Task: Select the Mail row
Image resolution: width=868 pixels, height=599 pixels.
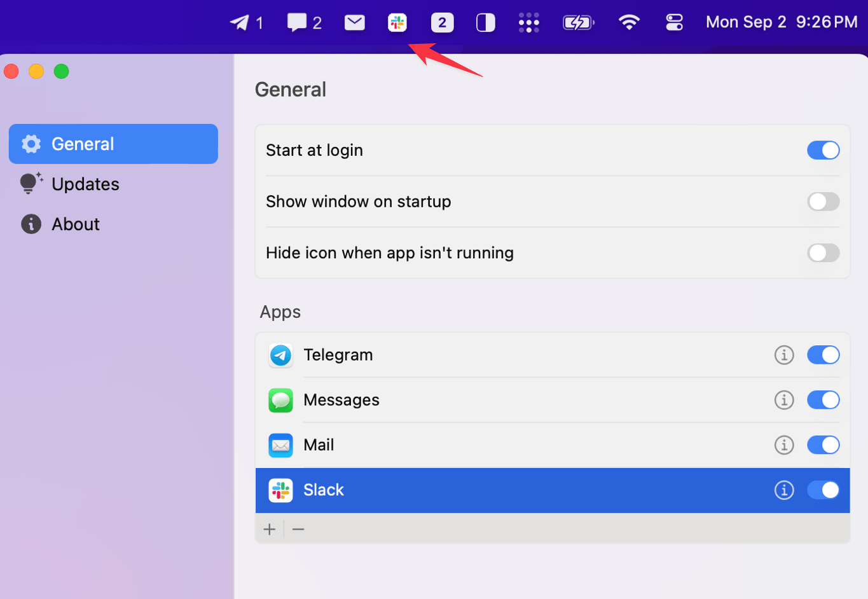Action: [x=553, y=445]
